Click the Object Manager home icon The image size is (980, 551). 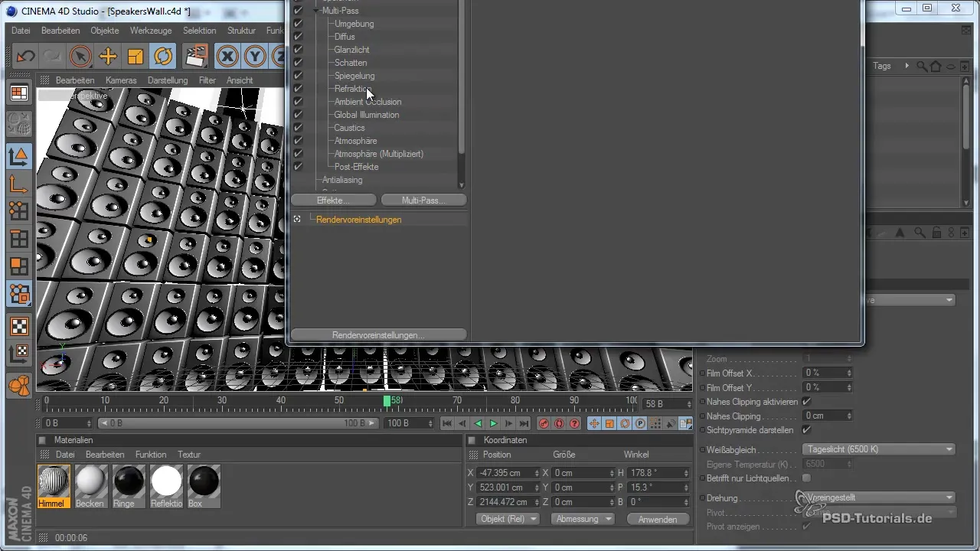[936, 67]
